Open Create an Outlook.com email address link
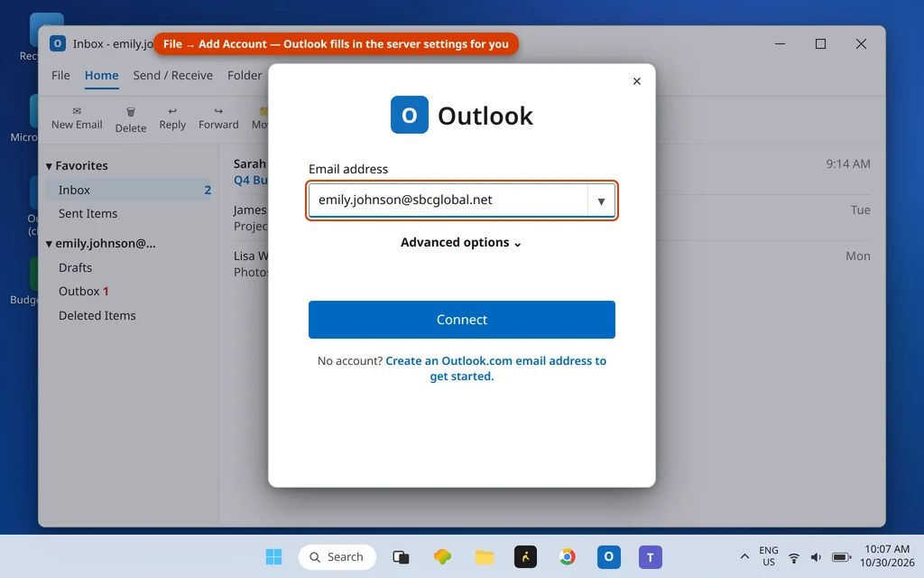 coord(495,368)
